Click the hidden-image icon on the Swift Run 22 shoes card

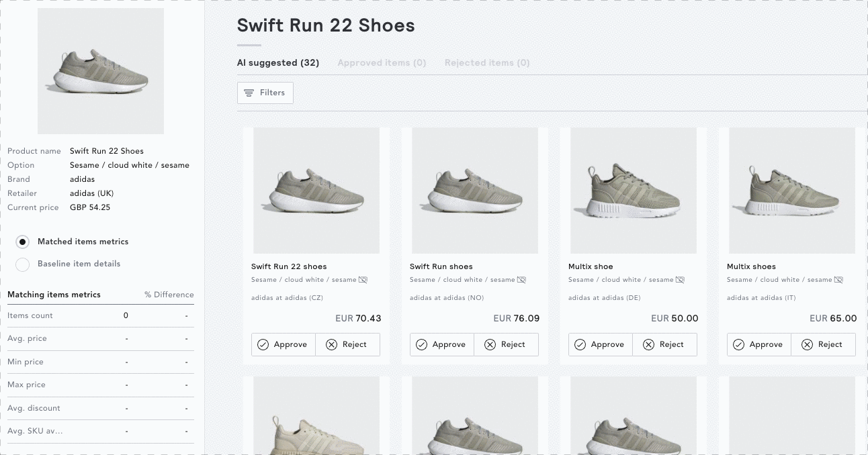click(363, 280)
